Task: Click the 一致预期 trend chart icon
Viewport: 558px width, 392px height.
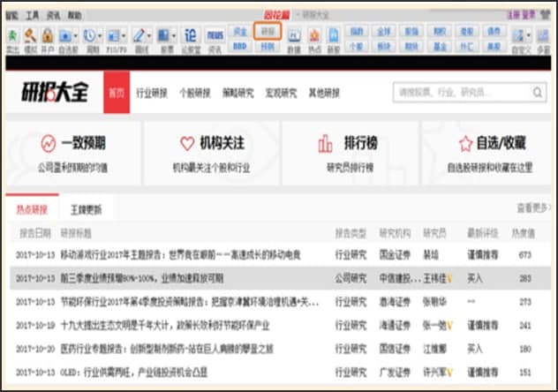Action: coord(49,143)
